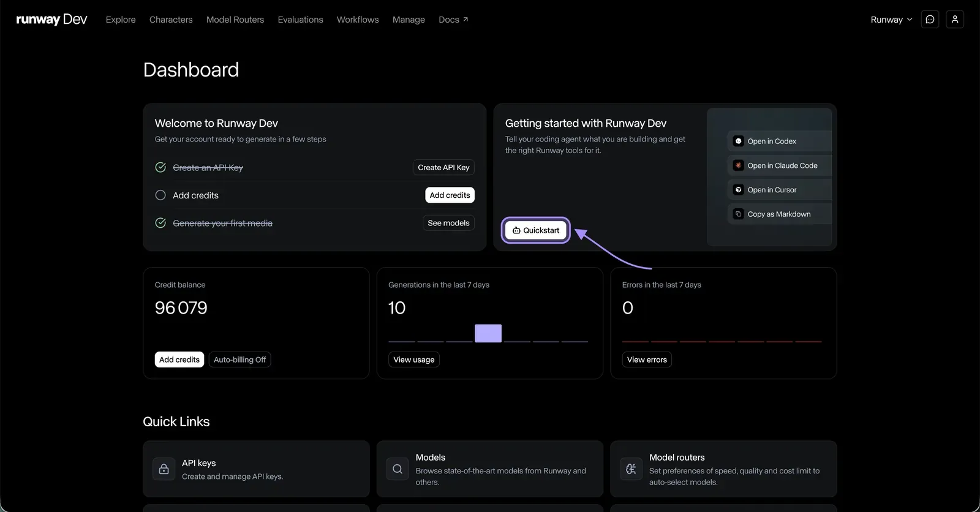Go to the Characters tab
This screenshot has width=980, height=512.
click(171, 20)
